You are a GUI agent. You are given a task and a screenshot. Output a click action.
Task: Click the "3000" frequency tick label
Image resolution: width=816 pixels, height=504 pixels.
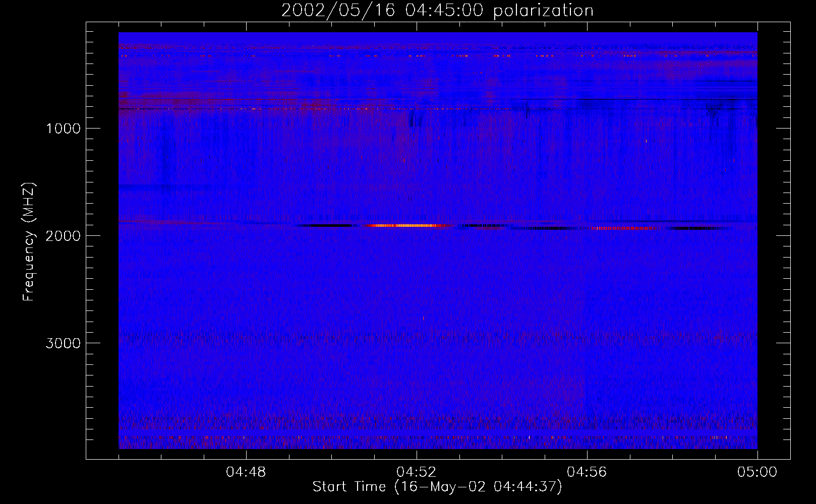tap(63, 343)
